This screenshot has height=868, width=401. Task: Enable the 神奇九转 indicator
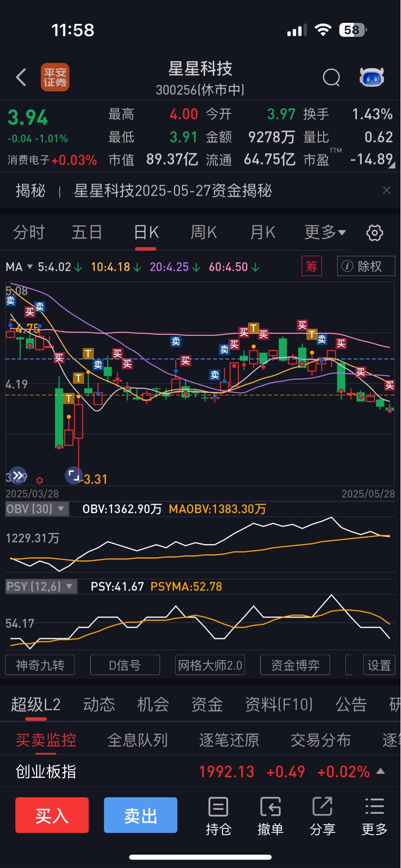coord(40,665)
